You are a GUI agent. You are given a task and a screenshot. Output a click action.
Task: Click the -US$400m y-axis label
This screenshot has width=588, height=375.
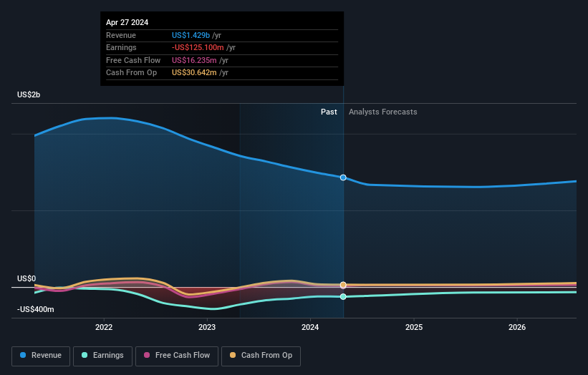tap(36, 309)
